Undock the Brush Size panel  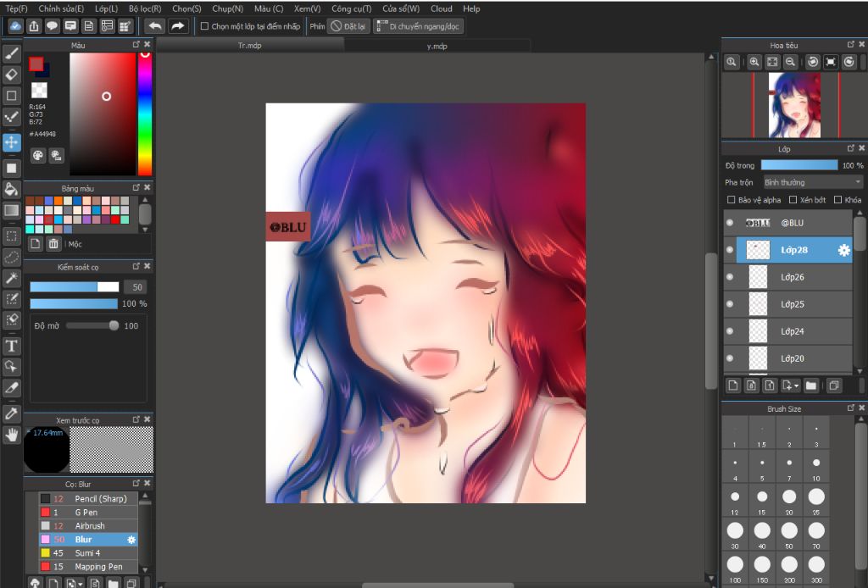851,408
